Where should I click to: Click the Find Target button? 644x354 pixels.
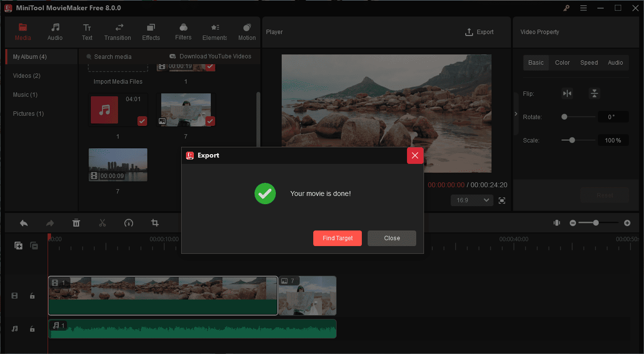pyautogui.click(x=338, y=238)
